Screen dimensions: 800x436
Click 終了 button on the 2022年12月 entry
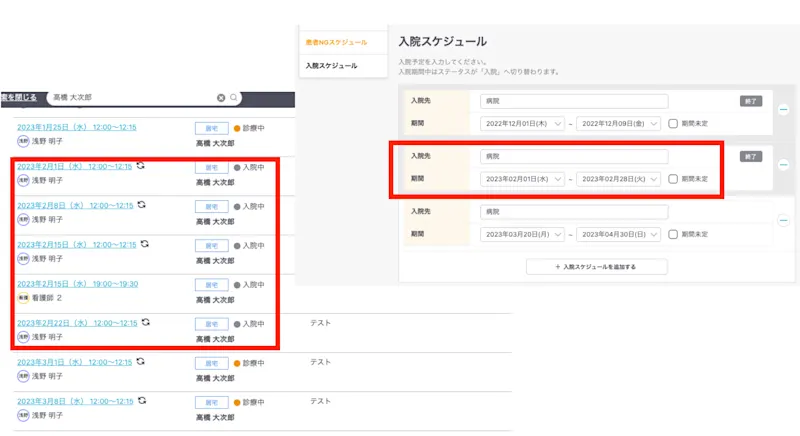(x=751, y=101)
